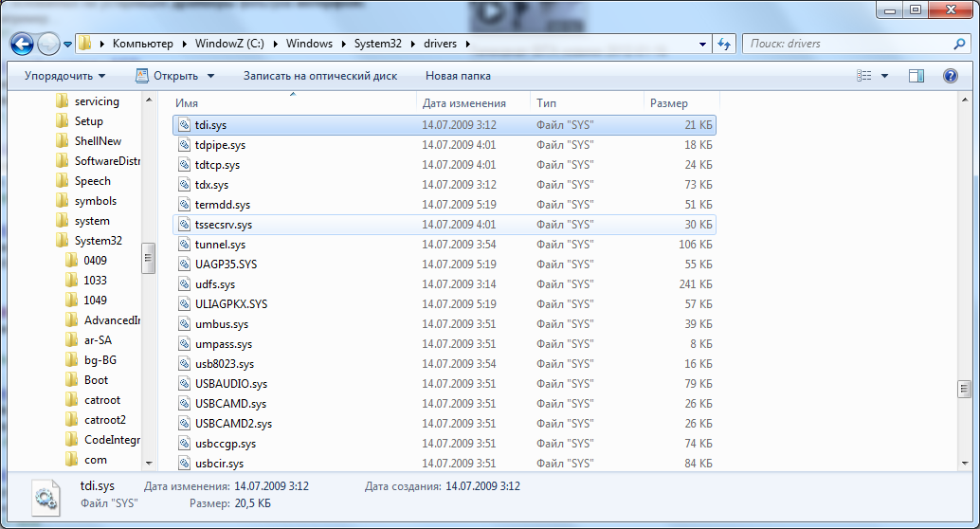Click the tunnel.sys file icon
This screenshot has height=529, width=980.
184,244
